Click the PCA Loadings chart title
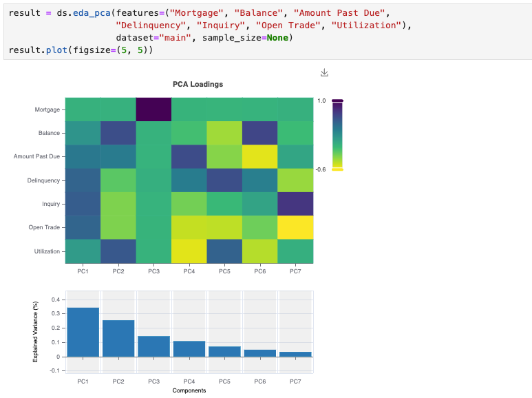This screenshot has height=398, width=532. point(198,84)
